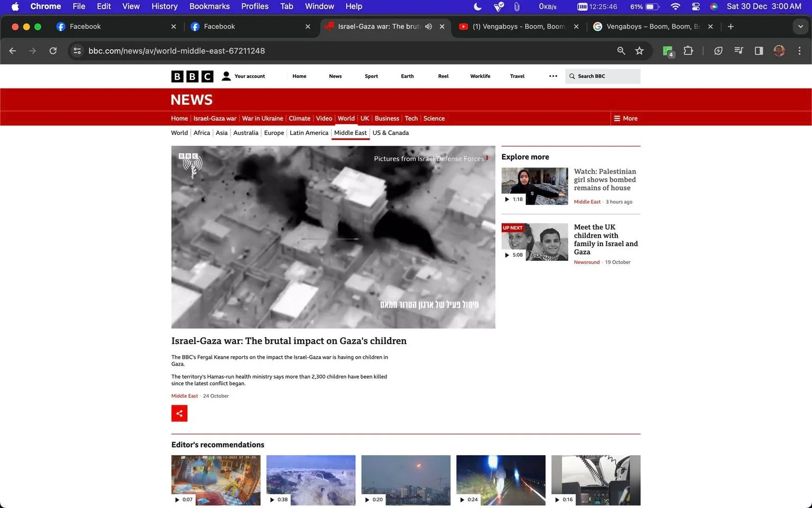Play the 0:38 recommended video thumbnail

[x=311, y=480]
